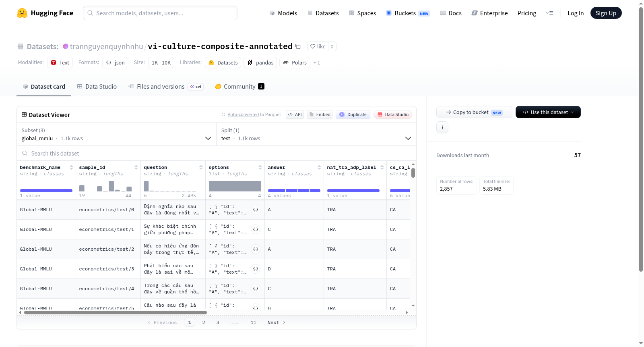Click the Log In link
This screenshot has height=347, width=644.
[576, 13]
